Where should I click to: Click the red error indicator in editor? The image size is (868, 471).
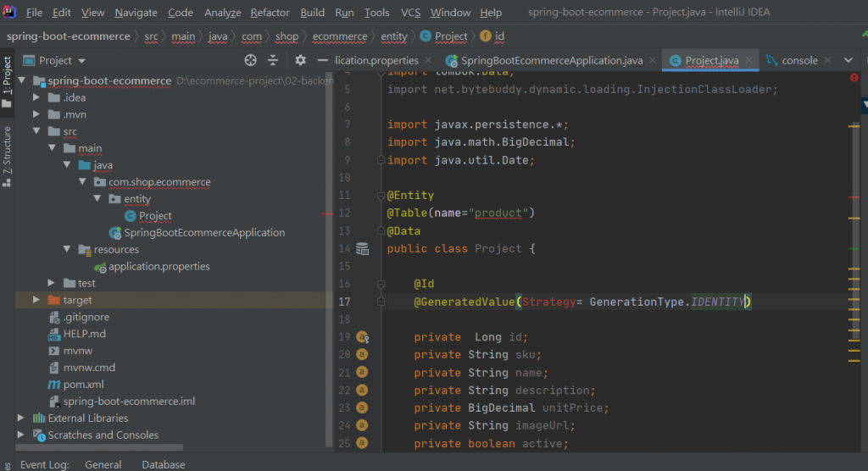854,77
